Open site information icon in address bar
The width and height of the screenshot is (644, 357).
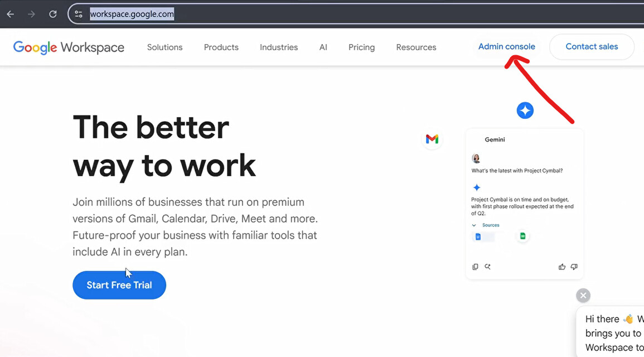(x=79, y=14)
